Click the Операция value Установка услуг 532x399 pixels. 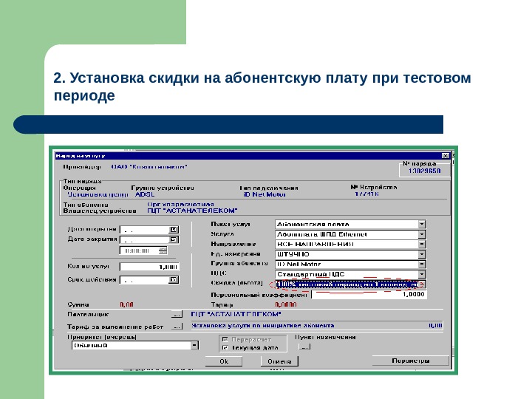[98, 194]
